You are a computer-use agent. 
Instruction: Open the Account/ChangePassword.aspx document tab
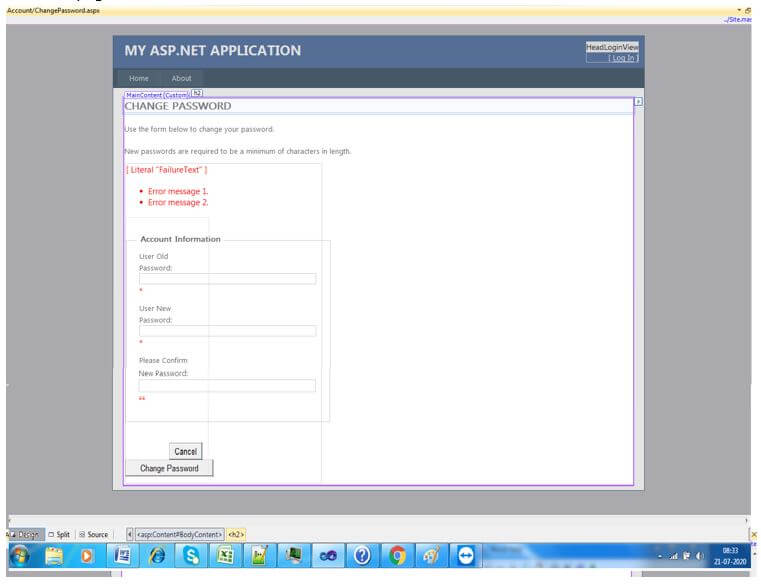(x=53, y=10)
